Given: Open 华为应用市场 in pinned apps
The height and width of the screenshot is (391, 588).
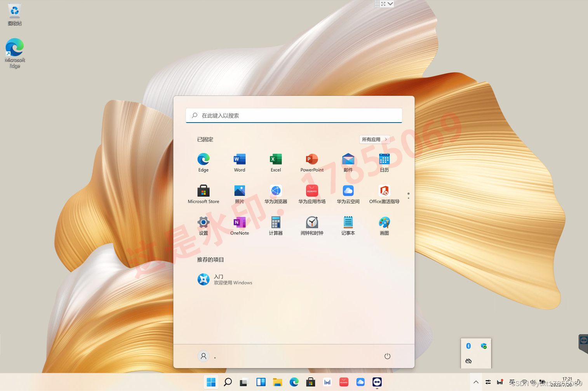Looking at the screenshot, I should coord(312,194).
